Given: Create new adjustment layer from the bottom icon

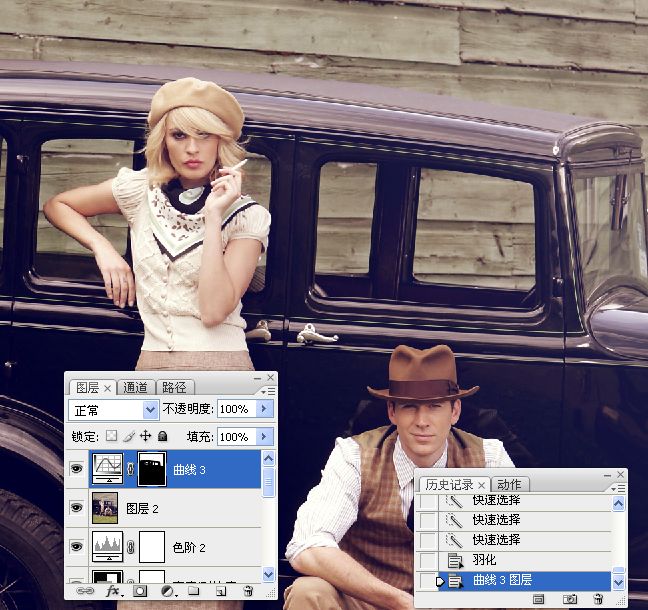Looking at the screenshot, I should click(166, 591).
